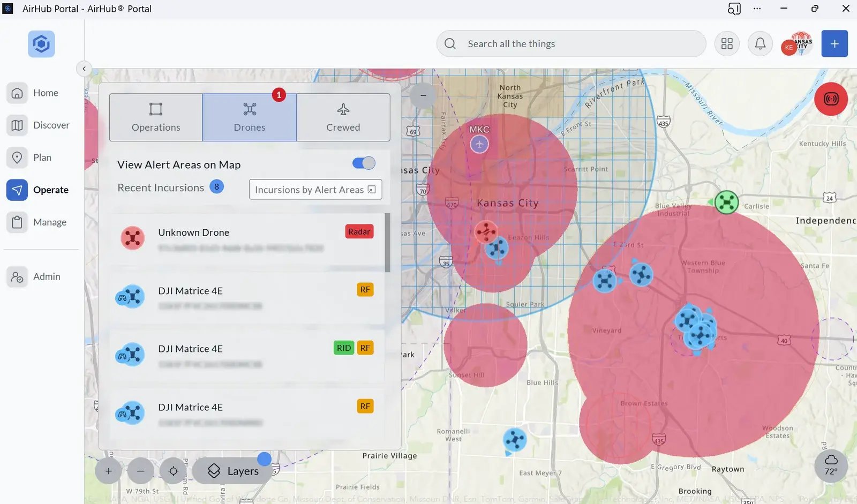The height and width of the screenshot is (504, 857).
Task: Click the Radar tag on Unknown Drone
Action: [x=359, y=232]
